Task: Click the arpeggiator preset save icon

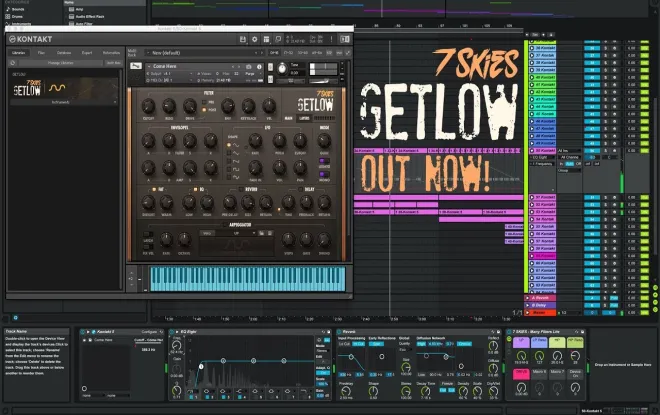Action: pyautogui.click(x=261, y=233)
